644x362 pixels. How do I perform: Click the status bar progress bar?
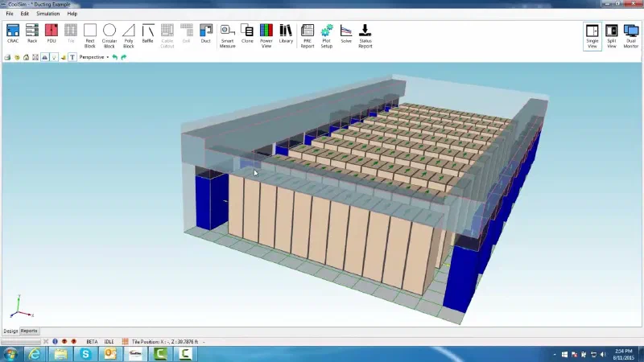21,341
